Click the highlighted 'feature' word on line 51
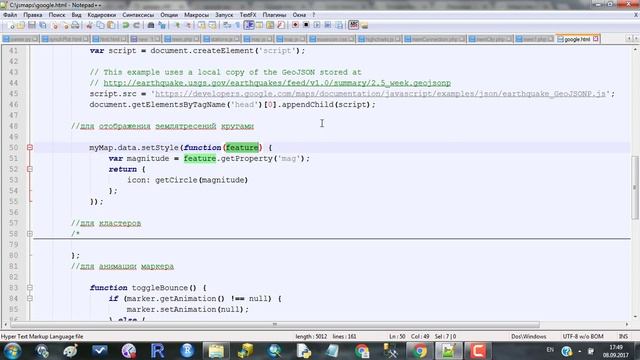Viewport: 640px width, 360px height. 200,158
